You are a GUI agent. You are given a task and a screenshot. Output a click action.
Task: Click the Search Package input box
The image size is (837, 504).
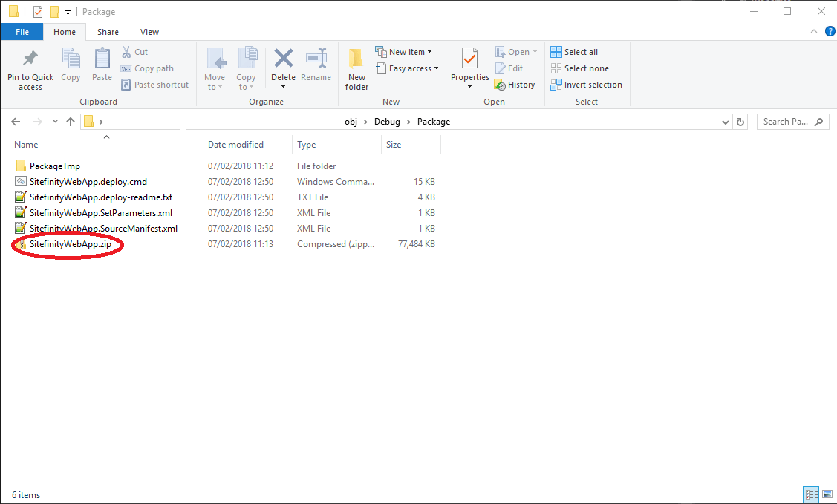coord(786,122)
